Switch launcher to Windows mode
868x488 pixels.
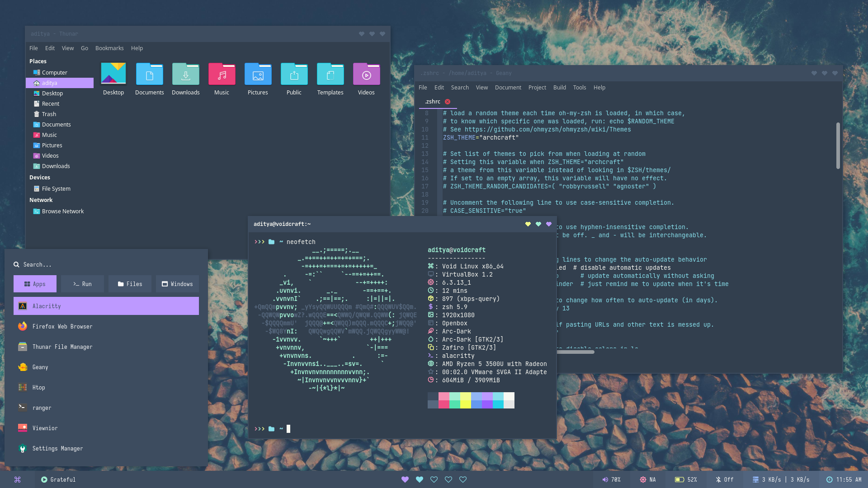click(x=177, y=284)
